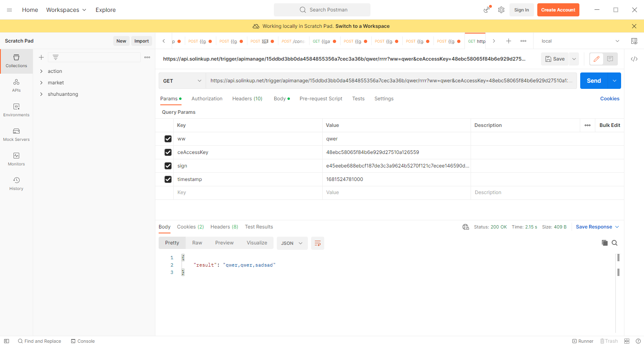This screenshot has width=644, height=346.
Task: Click the request URL input field
Action: point(391,81)
